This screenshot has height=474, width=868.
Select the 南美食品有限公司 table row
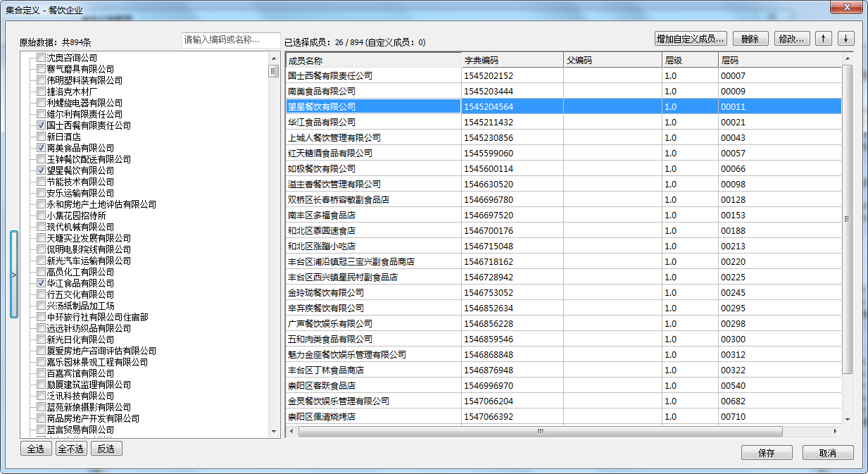(373, 92)
